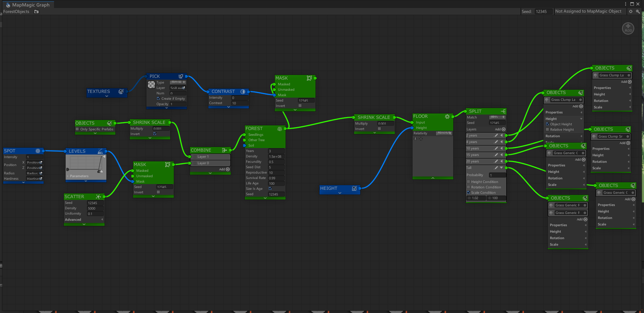
Task: Click the round ADD node button
Action: [628, 28]
